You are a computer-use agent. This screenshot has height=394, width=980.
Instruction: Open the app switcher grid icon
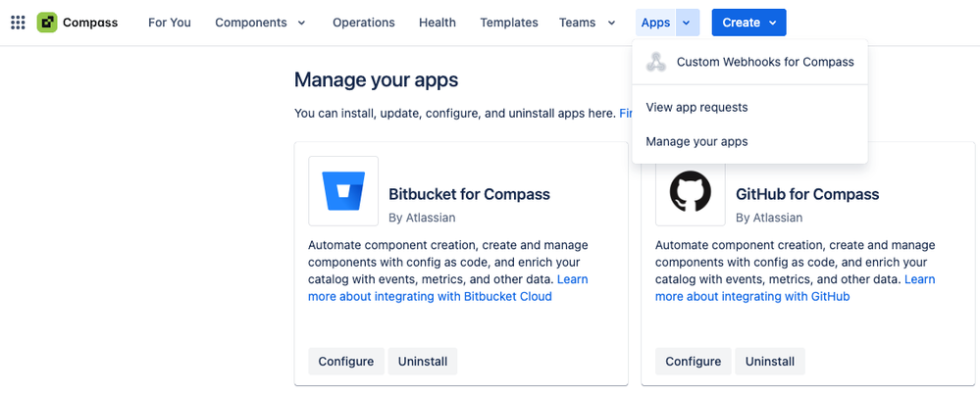18,23
